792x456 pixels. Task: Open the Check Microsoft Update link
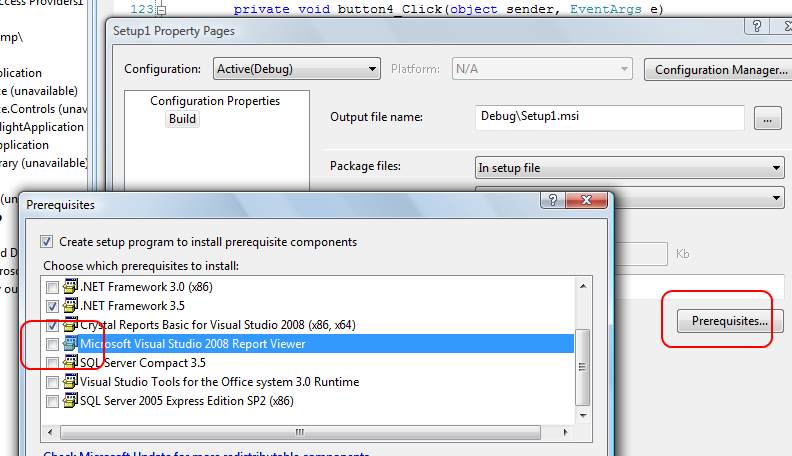(x=206, y=453)
